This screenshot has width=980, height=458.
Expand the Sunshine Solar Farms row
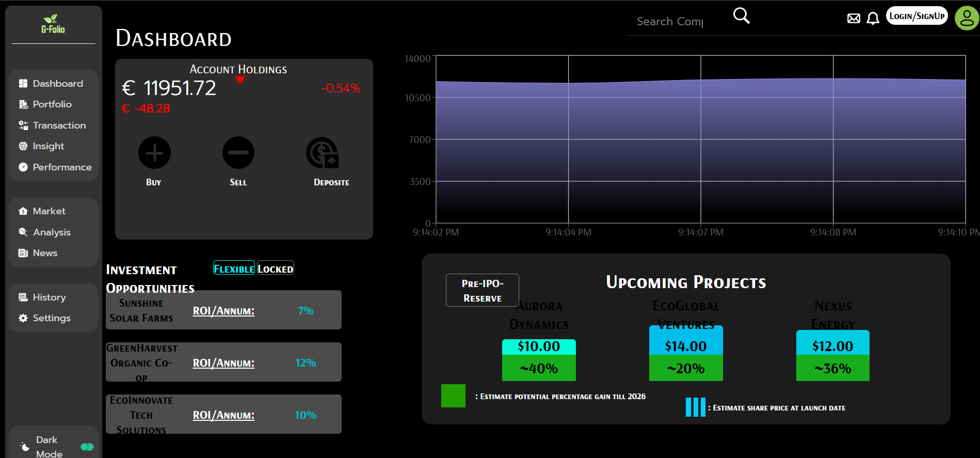pos(223,310)
